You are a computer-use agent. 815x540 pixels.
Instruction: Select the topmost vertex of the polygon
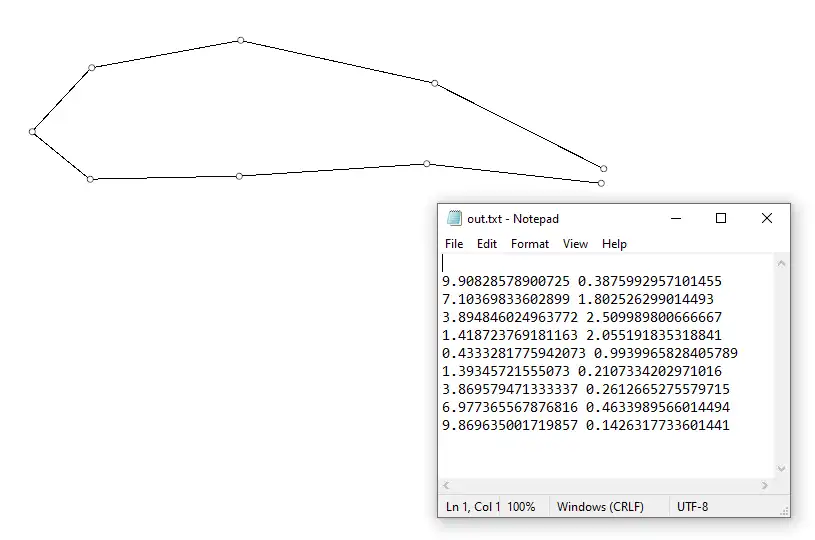pos(241,40)
